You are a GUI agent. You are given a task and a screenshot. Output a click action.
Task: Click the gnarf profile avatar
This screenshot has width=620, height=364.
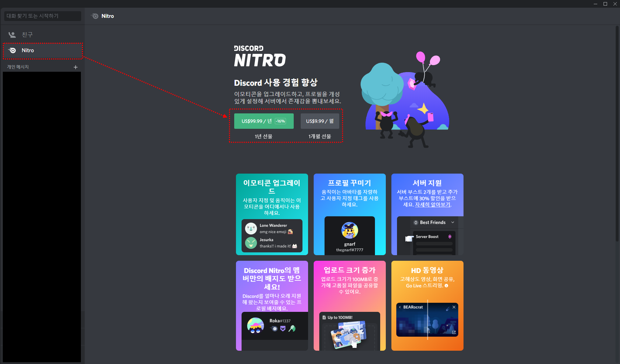(350, 230)
